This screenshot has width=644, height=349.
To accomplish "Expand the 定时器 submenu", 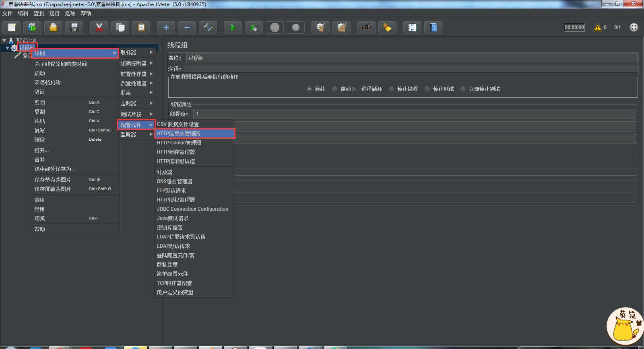I will [x=137, y=103].
